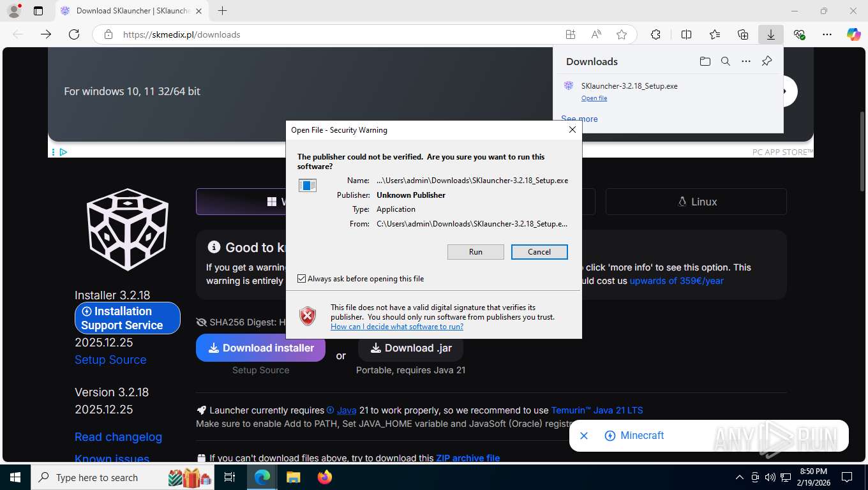Select the Download SKlauncher browser tab
This screenshot has width=868, height=490.
pos(132,11)
